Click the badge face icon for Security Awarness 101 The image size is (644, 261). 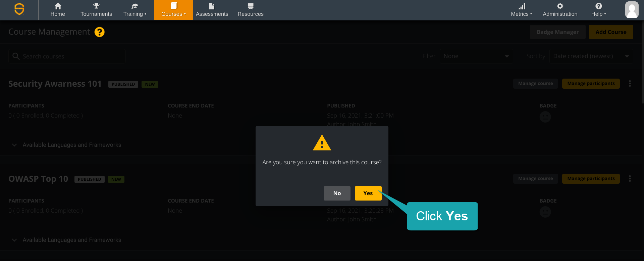point(545,117)
